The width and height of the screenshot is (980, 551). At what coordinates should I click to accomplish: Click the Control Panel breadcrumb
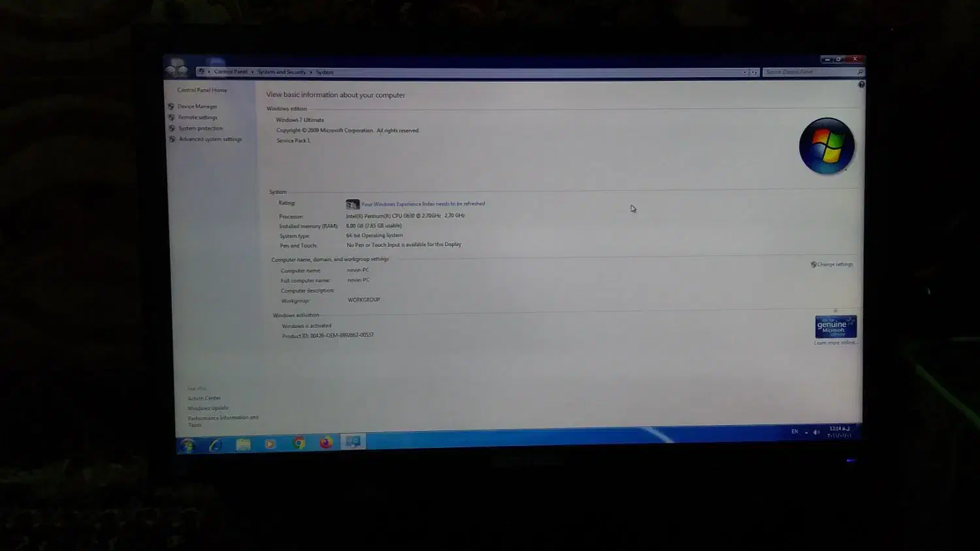[x=231, y=72]
